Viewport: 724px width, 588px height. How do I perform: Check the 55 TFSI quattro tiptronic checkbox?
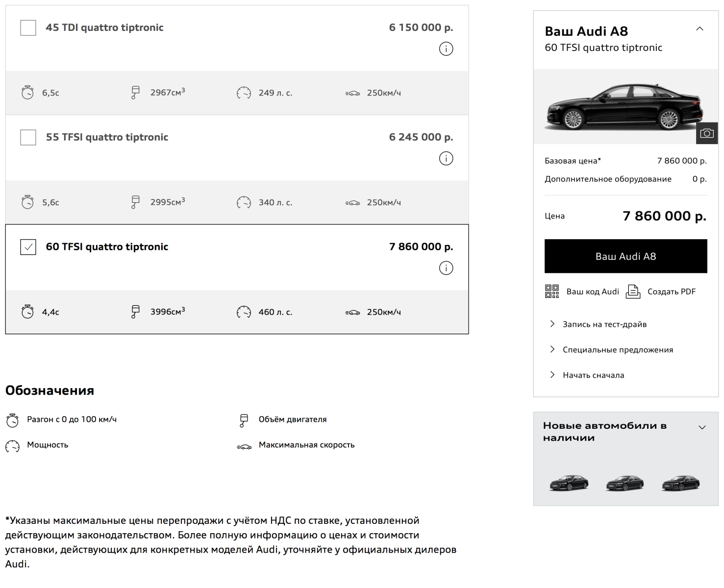[x=28, y=137]
